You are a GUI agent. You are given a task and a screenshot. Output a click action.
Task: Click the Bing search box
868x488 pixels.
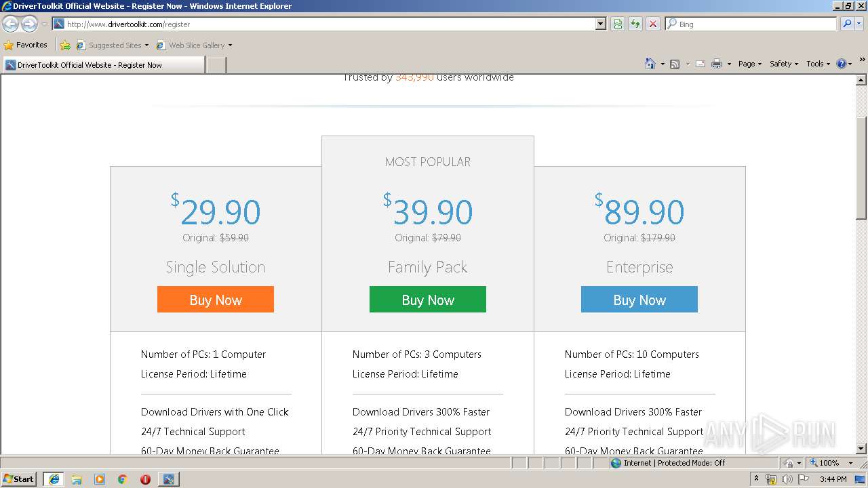pos(751,24)
